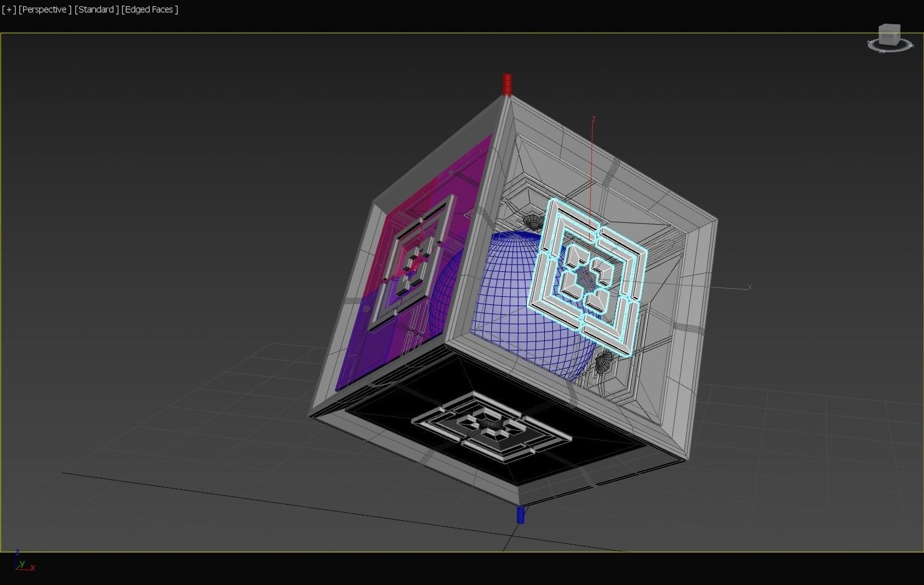Open the Edged Faces display menu

click(x=149, y=9)
